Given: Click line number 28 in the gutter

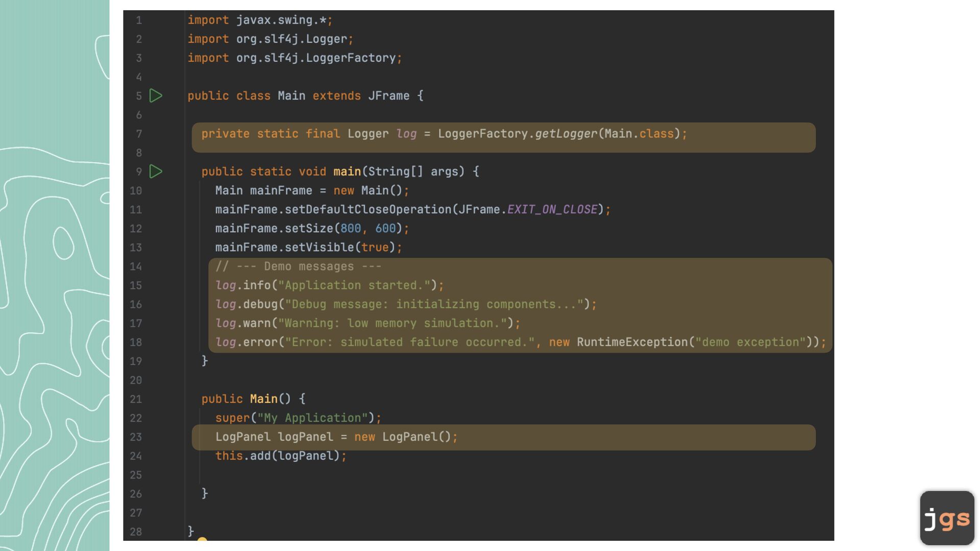Looking at the screenshot, I should 136,532.
